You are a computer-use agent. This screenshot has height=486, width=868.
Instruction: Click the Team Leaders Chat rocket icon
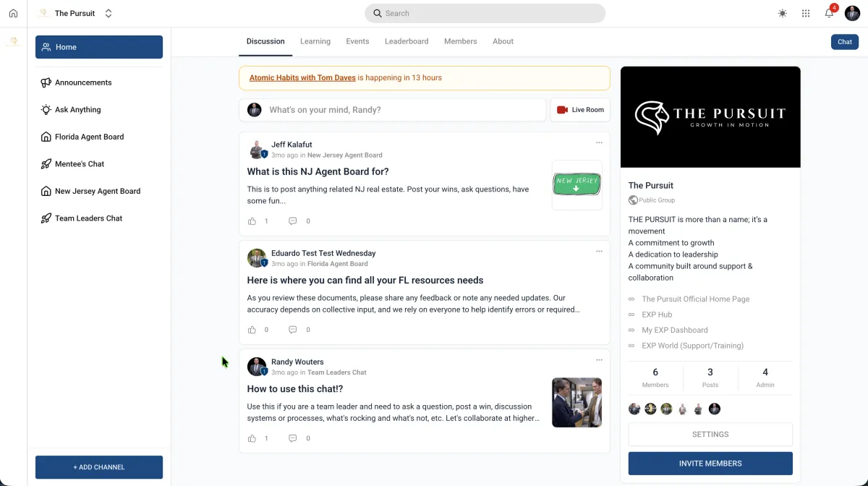[46, 218]
